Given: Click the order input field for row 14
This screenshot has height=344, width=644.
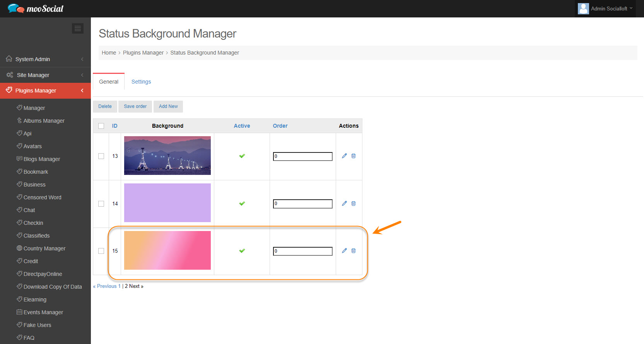Looking at the screenshot, I should click(302, 204).
